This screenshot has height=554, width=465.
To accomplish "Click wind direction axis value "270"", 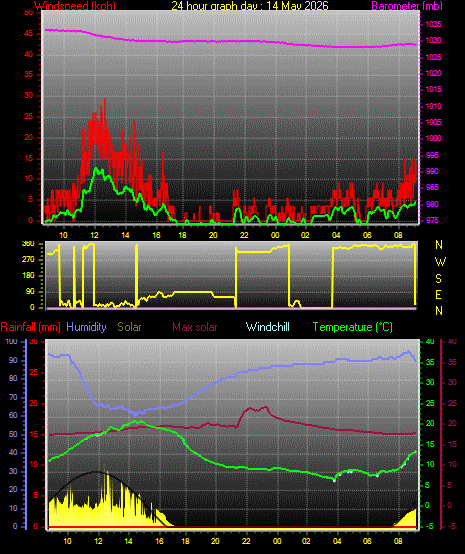I will tap(28, 259).
